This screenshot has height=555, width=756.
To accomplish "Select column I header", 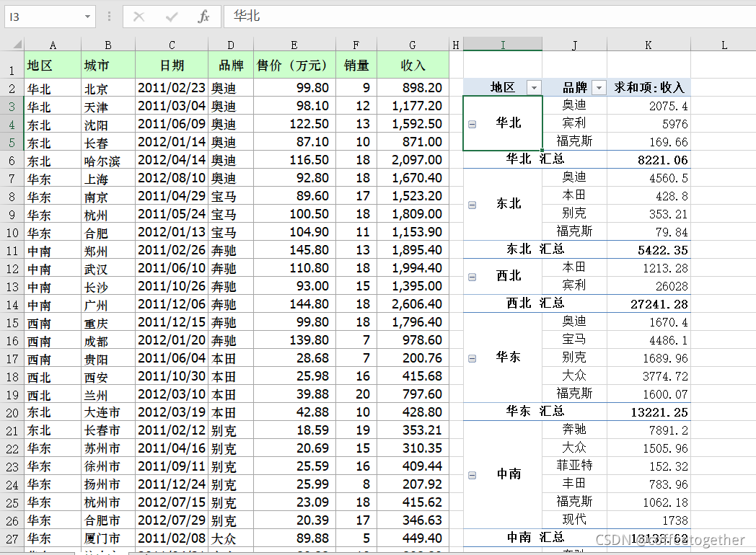I will [503, 45].
